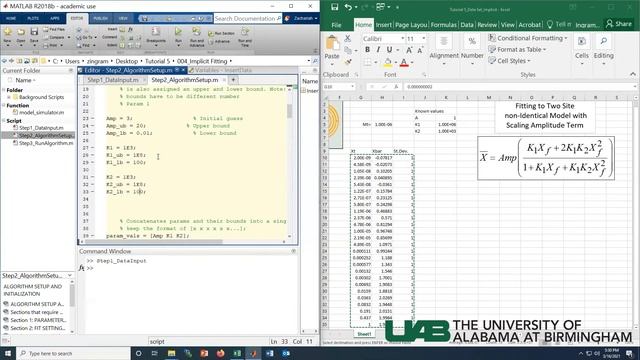Click Share button in Excel
Screen dimensions: 640x360
(x=619, y=24)
